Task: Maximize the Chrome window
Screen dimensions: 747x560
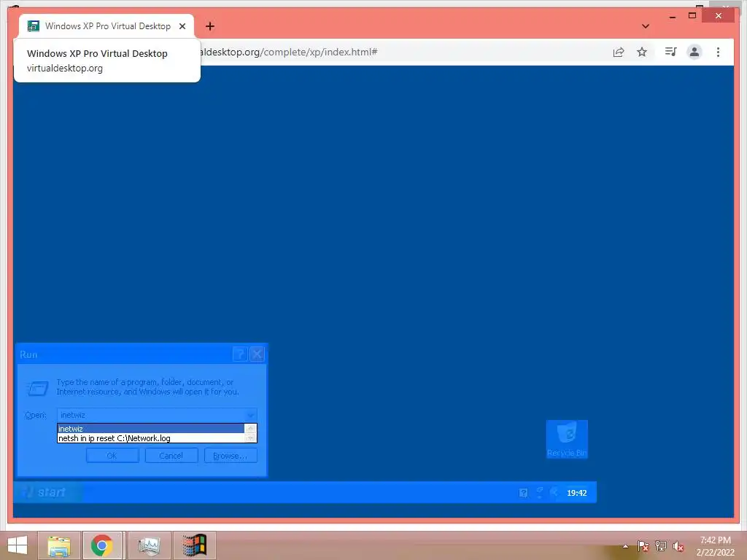Action: tap(692, 16)
